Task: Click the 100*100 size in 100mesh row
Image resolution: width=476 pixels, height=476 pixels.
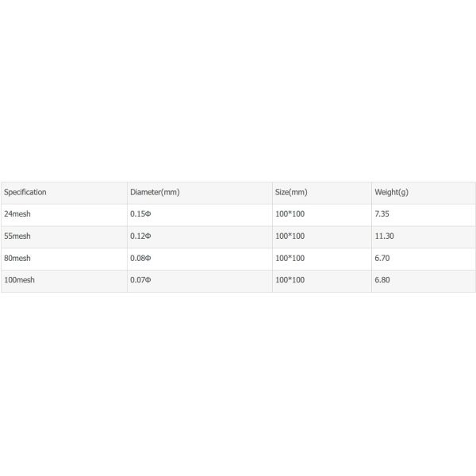Action: pyautogui.click(x=290, y=280)
